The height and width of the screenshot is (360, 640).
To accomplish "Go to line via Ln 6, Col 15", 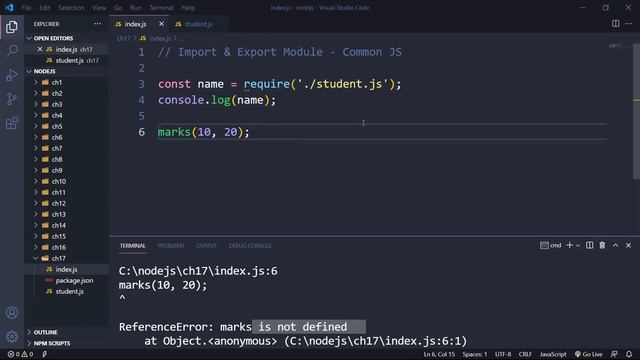I will pyautogui.click(x=439, y=354).
